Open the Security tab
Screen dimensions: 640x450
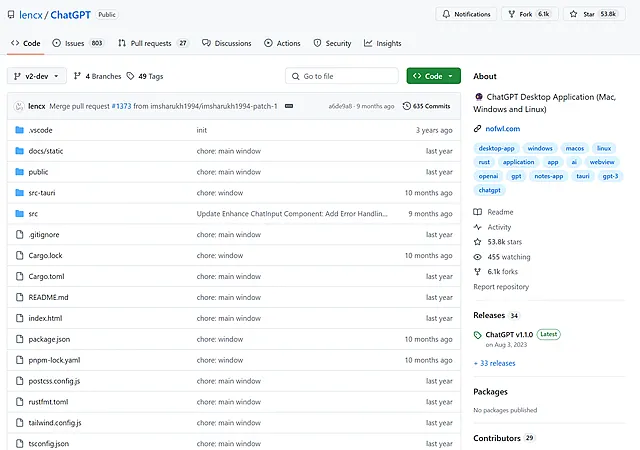pyautogui.click(x=332, y=43)
